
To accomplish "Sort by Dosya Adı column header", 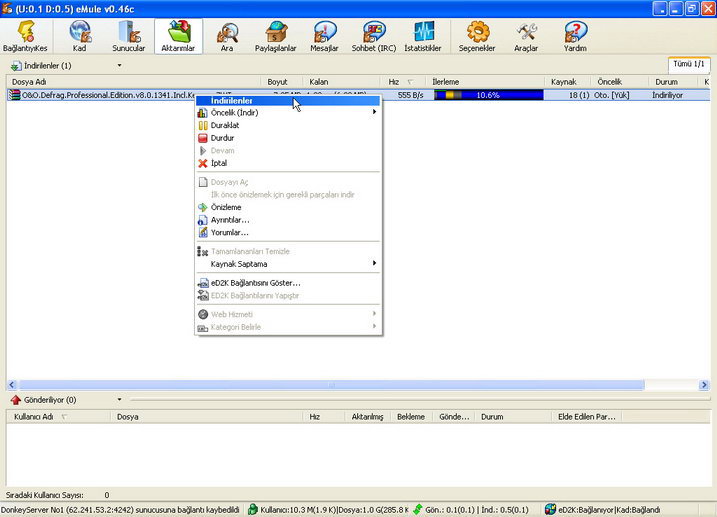I will 134,82.
